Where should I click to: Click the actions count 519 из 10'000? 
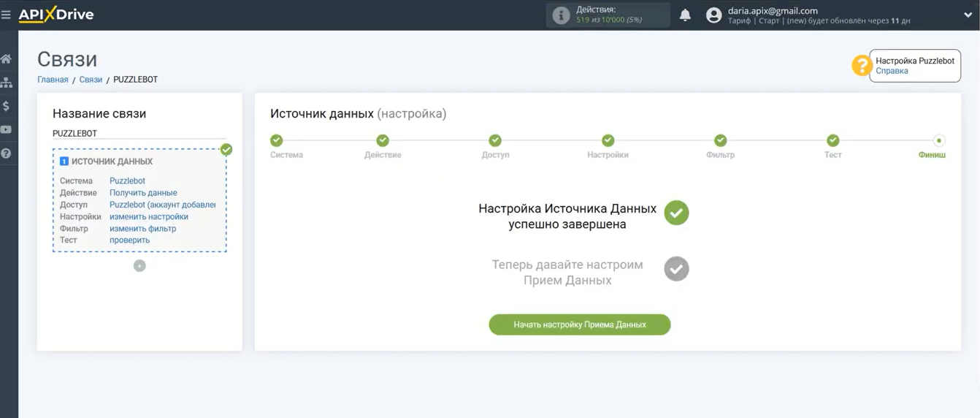pyautogui.click(x=608, y=20)
